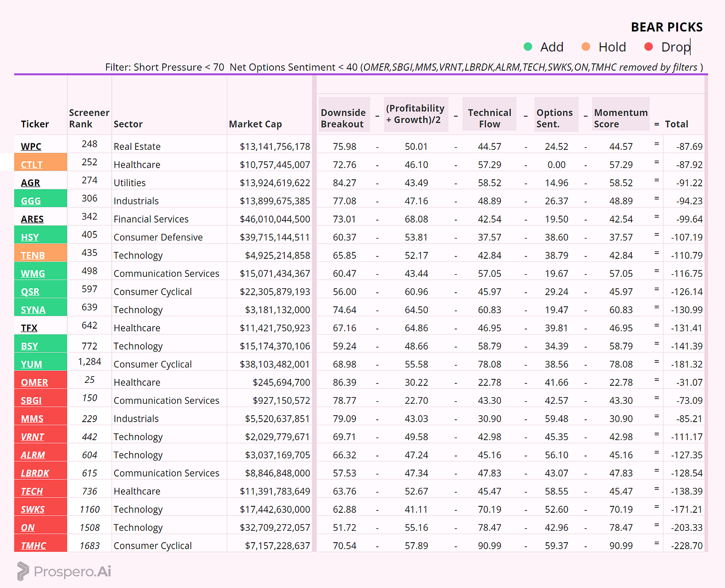
Task: Click the Real Estate sector cell
Action: coord(137,146)
